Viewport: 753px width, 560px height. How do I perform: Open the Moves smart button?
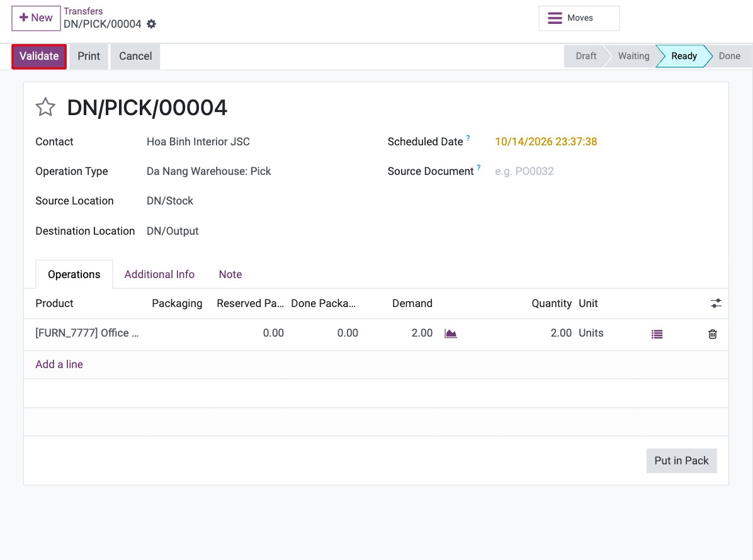[x=579, y=18]
